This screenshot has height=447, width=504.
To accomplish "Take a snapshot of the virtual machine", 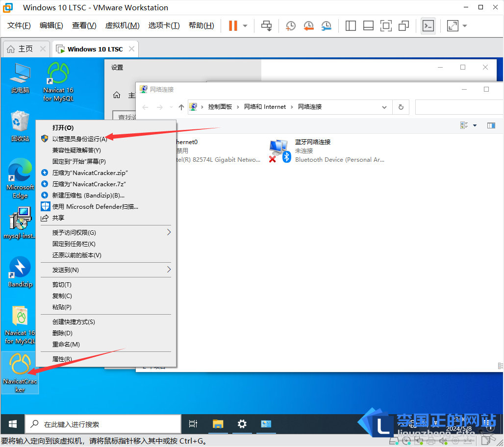I will (291, 25).
